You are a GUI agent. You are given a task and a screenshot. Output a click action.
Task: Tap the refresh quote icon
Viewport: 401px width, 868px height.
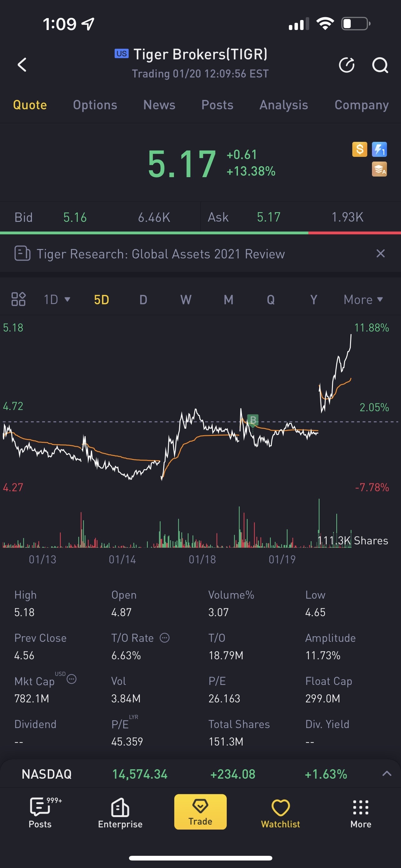(346, 65)
